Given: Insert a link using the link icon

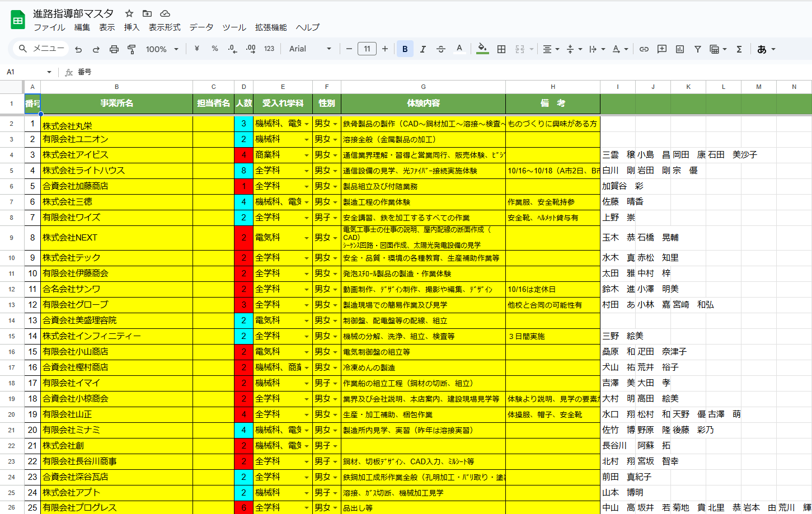Looking at the screenshot, I should (x=644, y=49).
